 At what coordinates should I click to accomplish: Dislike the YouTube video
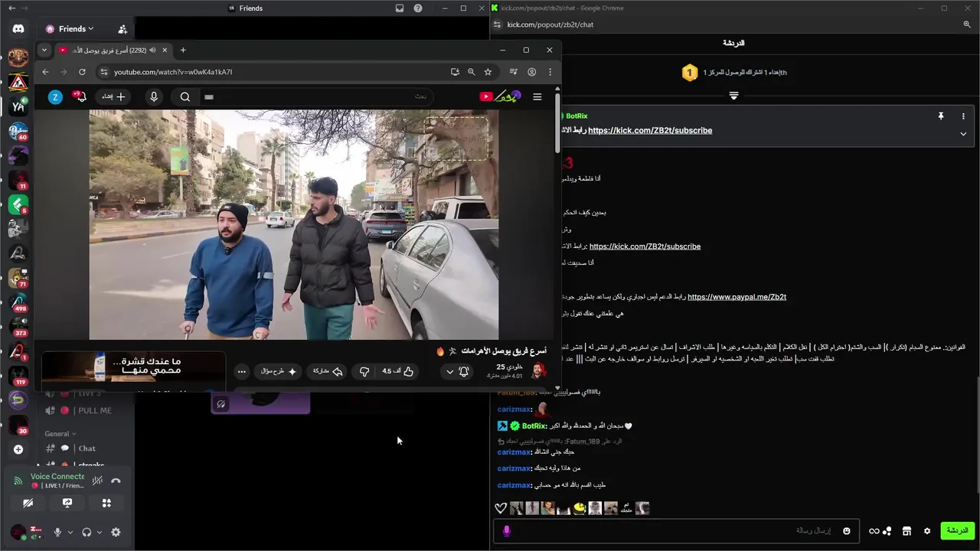click(x=364, y=371)
